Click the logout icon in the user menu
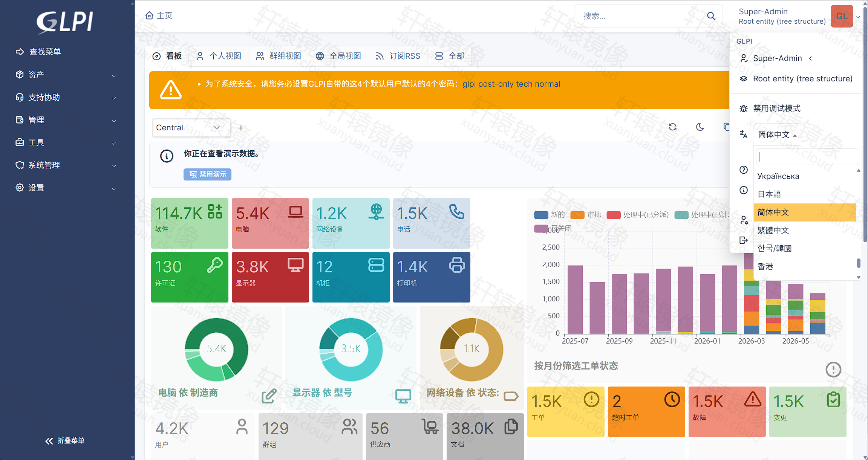This screenshot has height=460, width=868. pos(744,240)
